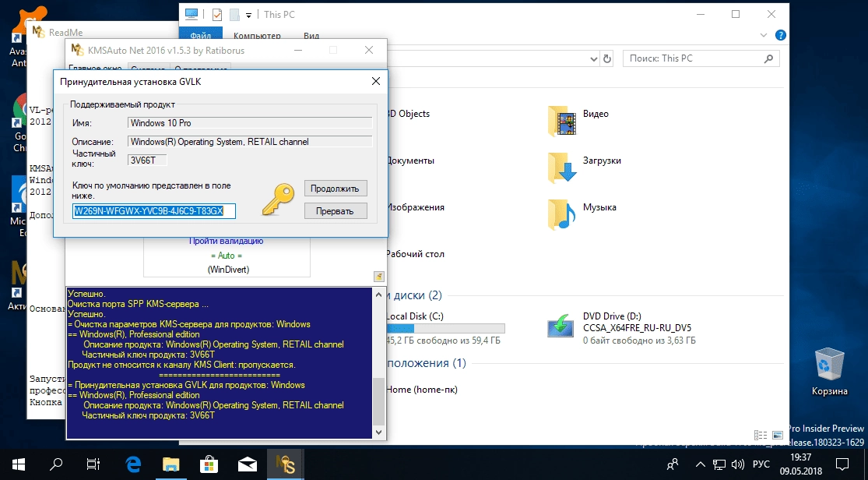The height and width of the screenshot is (480, 868).
Task: Click the File Explorer taskbar icon
Action: coord(171,464)
